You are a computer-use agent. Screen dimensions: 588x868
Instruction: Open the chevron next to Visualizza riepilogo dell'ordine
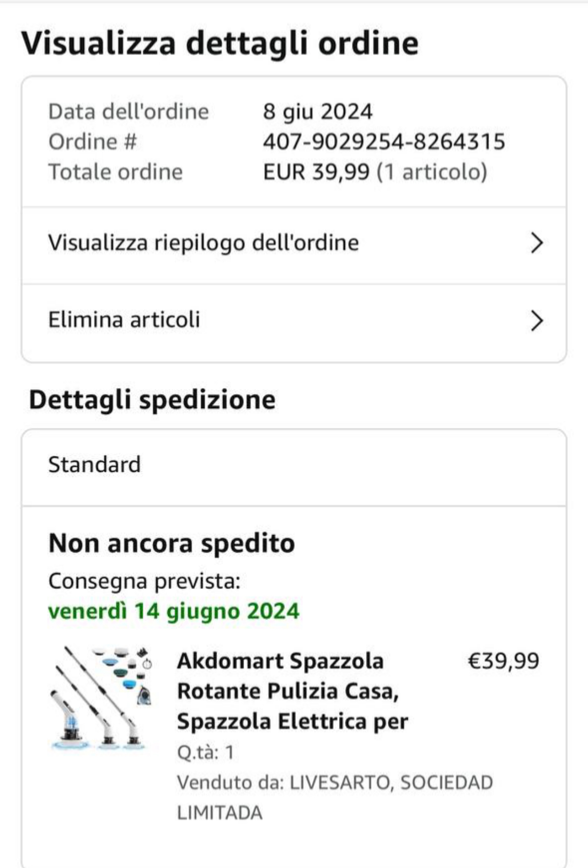point(537,243)
